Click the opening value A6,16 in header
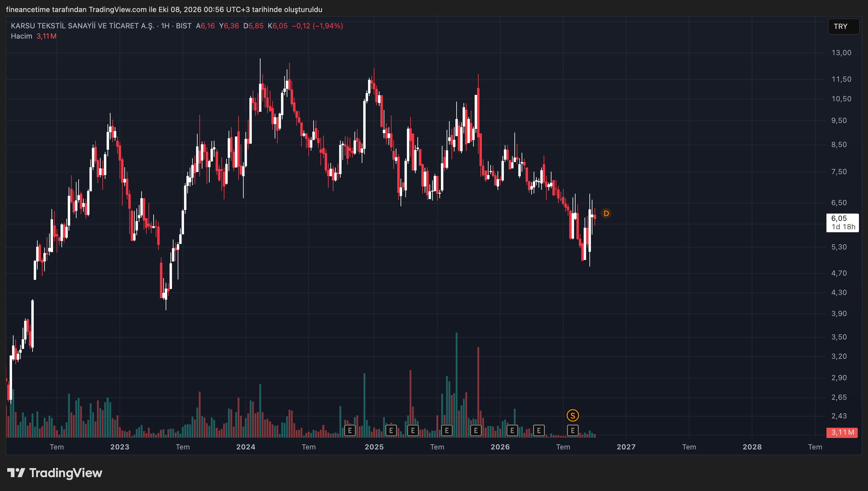 pyautogui.click(x=205, y=26)
